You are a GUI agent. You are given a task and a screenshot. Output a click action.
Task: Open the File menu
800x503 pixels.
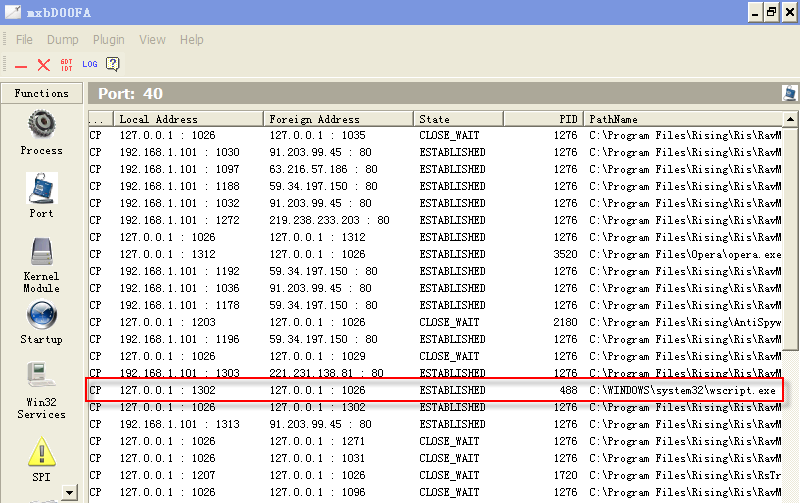[24, 40]
